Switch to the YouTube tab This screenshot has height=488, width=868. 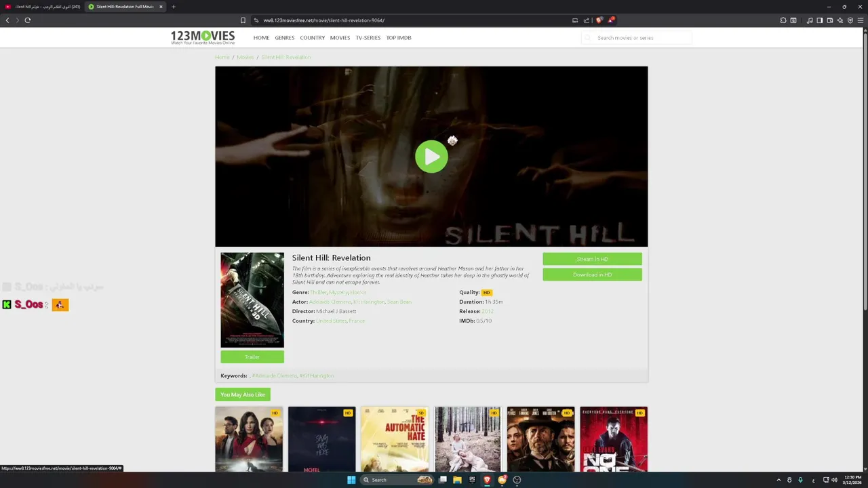(x=43, y=7)
